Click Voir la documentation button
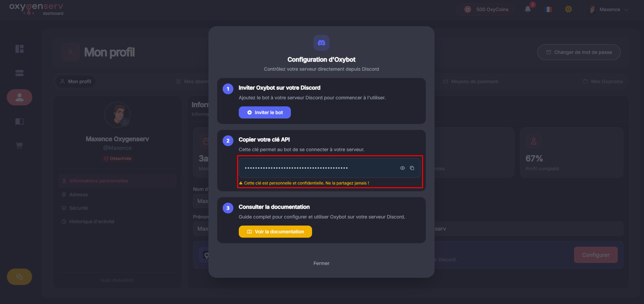644x304 pixels. [x=275, y=232]
